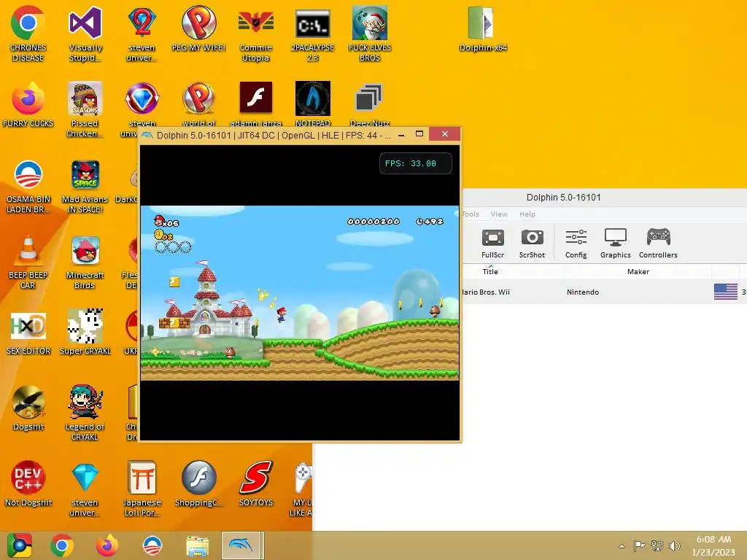Screen dimensions: 747x560
Task: Open the SEX EDITOR HxD icon
Action: [x=28, y=332]
